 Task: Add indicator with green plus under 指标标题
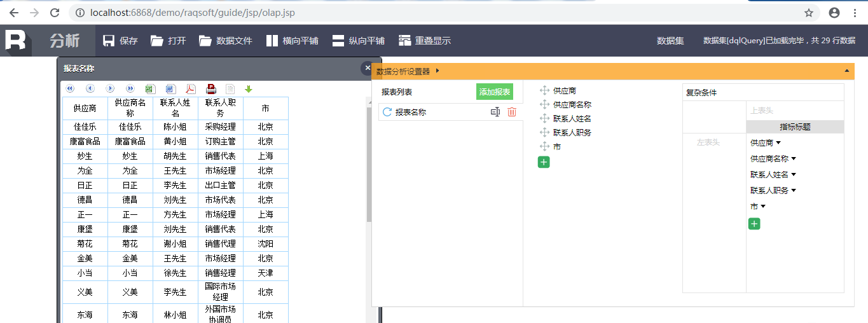pos(754,224)
